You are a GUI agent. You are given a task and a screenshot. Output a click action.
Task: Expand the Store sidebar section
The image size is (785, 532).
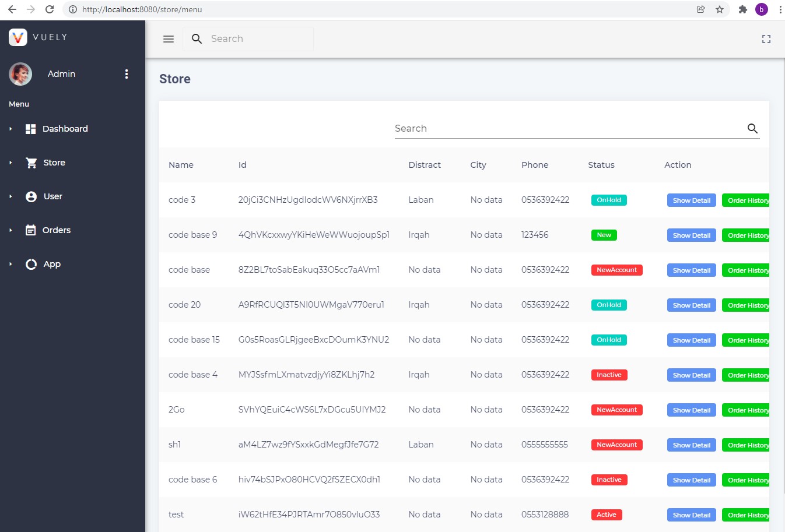pos(10,163)
